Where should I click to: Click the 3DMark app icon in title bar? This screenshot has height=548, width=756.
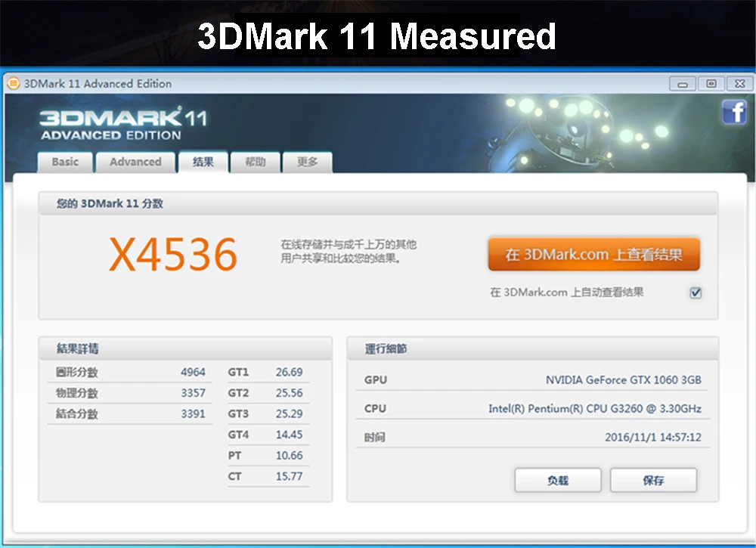click(x=14, y=83)
